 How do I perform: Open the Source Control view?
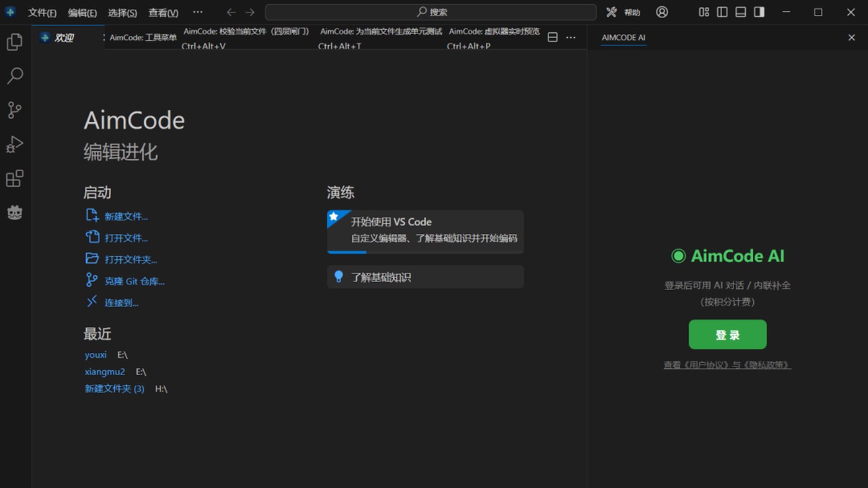pos(14,110)
